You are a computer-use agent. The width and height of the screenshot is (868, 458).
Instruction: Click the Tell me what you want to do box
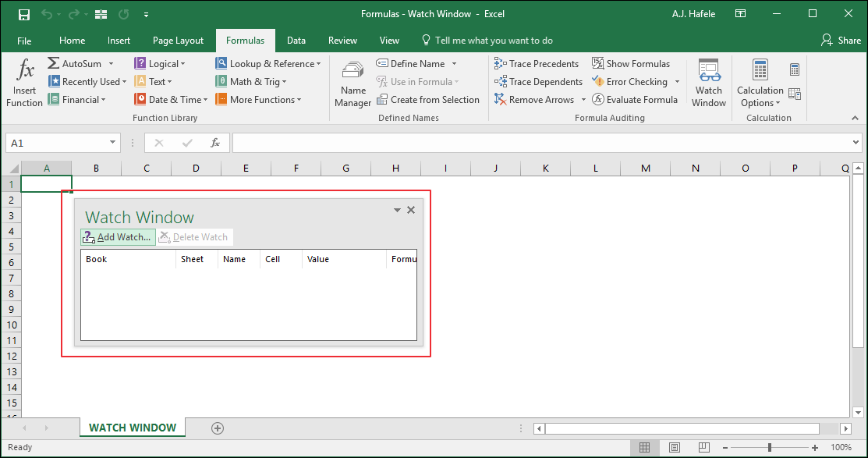[487, 41]
